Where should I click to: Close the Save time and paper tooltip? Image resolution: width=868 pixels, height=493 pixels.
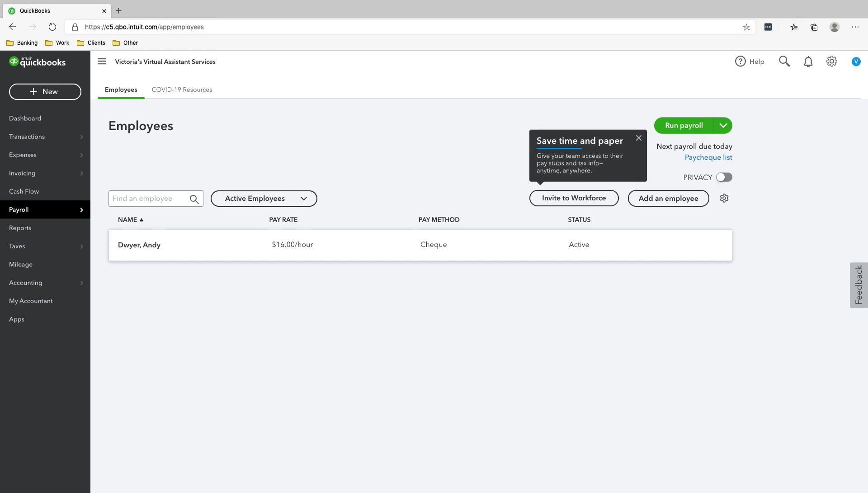[x=638, y=138]
